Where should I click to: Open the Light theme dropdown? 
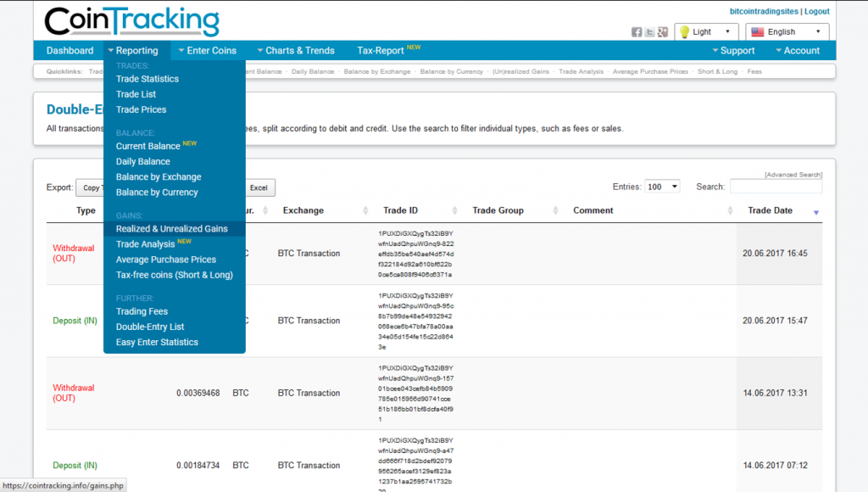pos(706,31)
